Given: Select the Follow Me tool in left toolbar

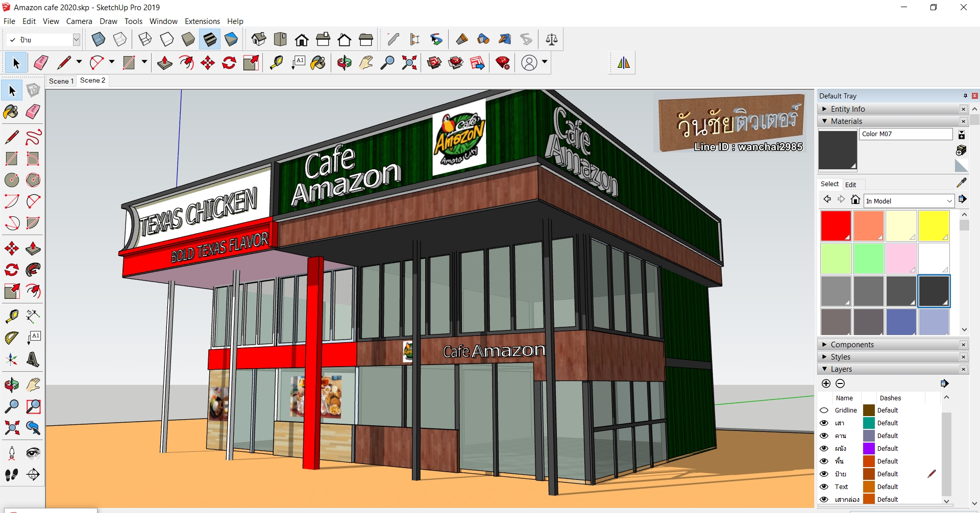Looking at the screenshot, I should coord(33,269).
